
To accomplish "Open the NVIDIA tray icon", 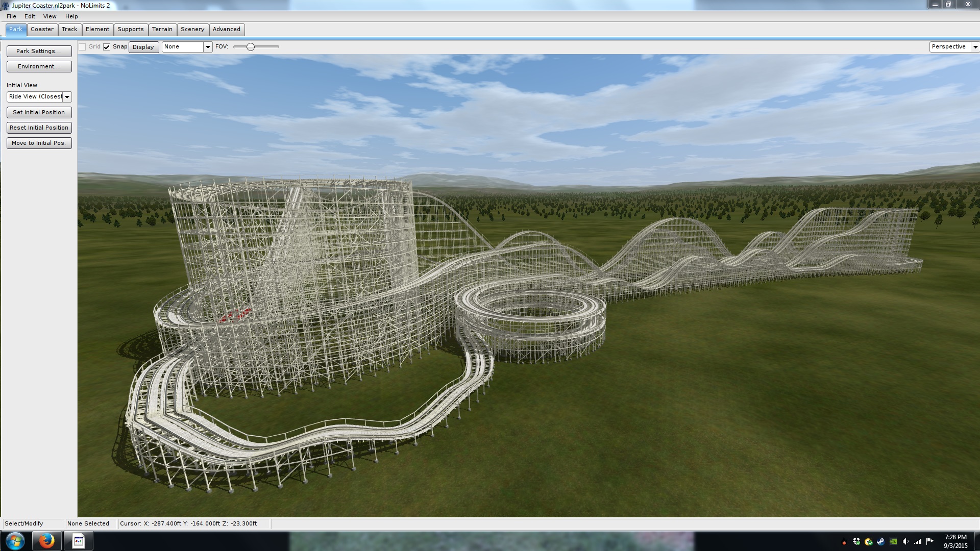I will tap(893, 541).
